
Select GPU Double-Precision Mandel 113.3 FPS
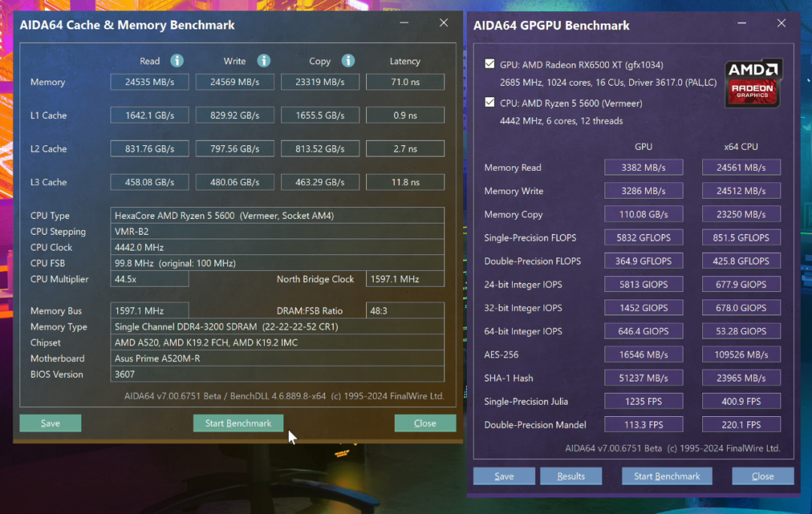[644, 424]
